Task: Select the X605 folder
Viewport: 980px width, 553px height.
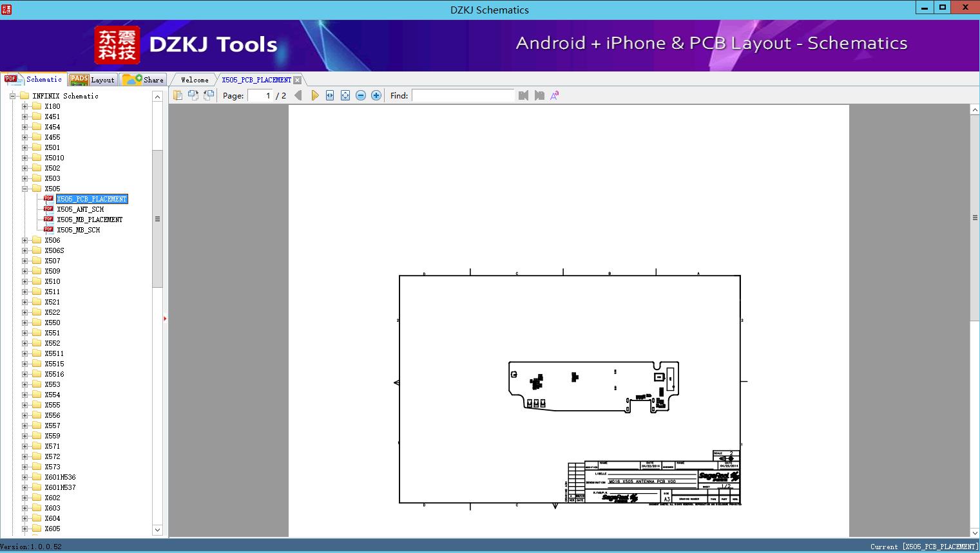Action: (52, 529)
